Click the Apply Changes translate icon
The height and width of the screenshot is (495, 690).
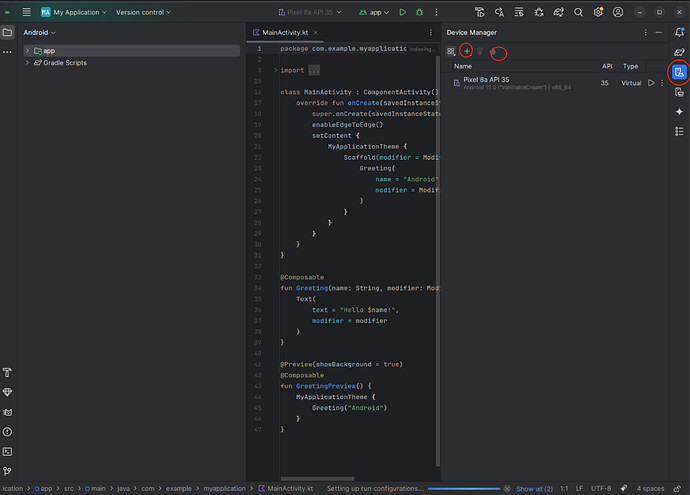click(x=499, y=12)
